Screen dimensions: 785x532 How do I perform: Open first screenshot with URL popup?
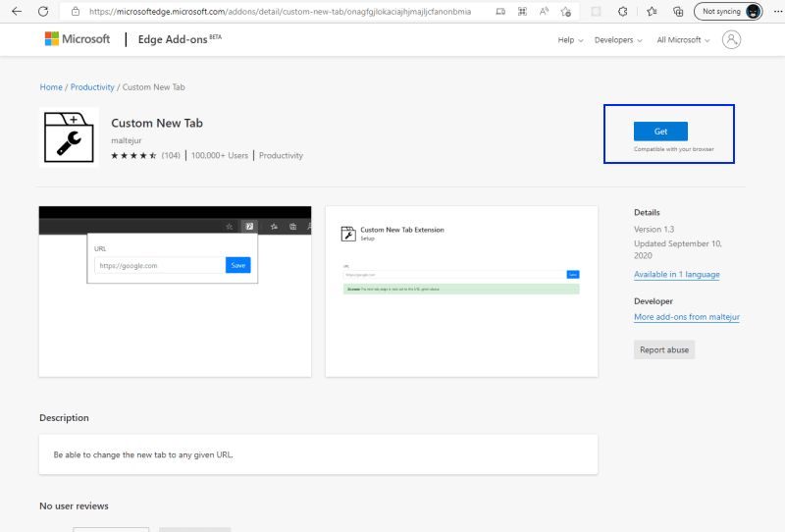tap(176, 292)
